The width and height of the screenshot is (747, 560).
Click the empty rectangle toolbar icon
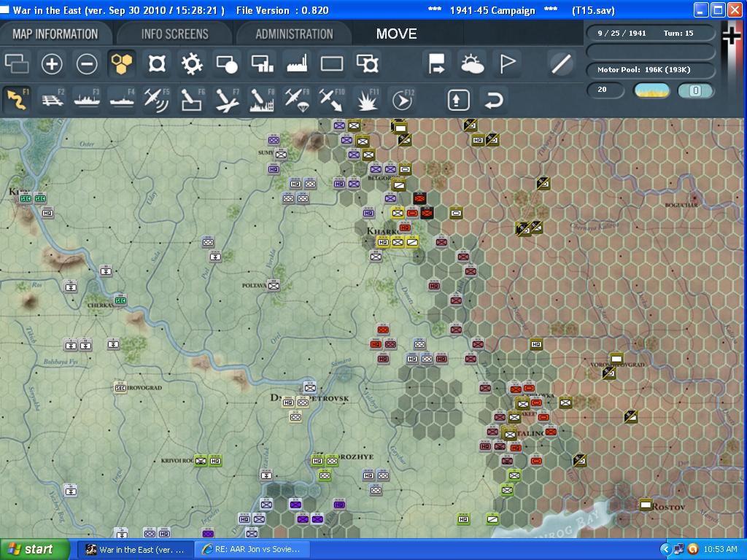[x=332, y=63]
